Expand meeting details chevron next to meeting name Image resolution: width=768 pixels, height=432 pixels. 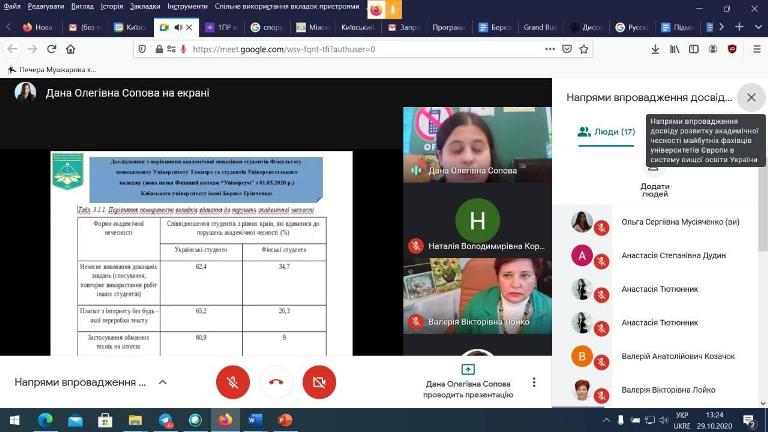click(163, 382)
